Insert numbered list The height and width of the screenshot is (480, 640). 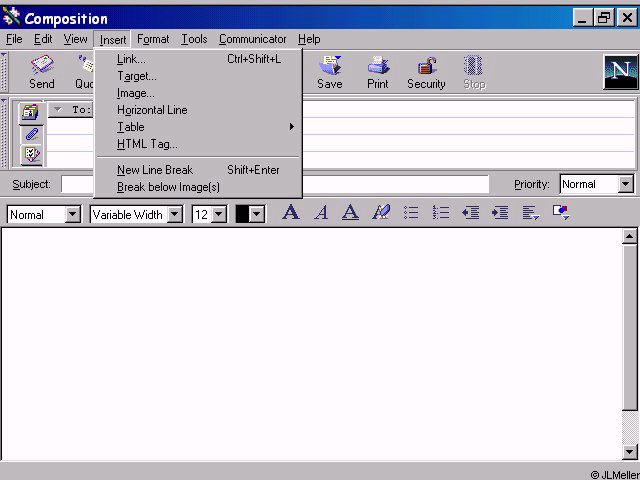pyautogui.click(x=441, y=213)
